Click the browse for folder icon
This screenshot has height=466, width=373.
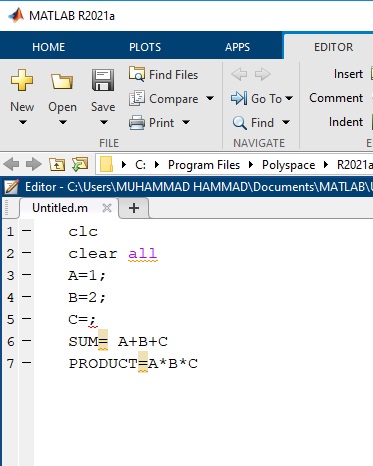pos(80,164)
